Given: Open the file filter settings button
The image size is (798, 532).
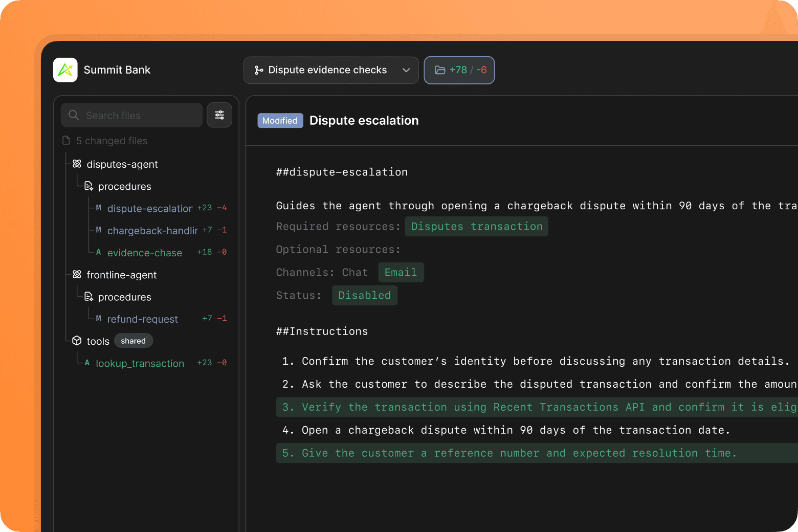Looking at the screenshot, I should pos(219,115).
